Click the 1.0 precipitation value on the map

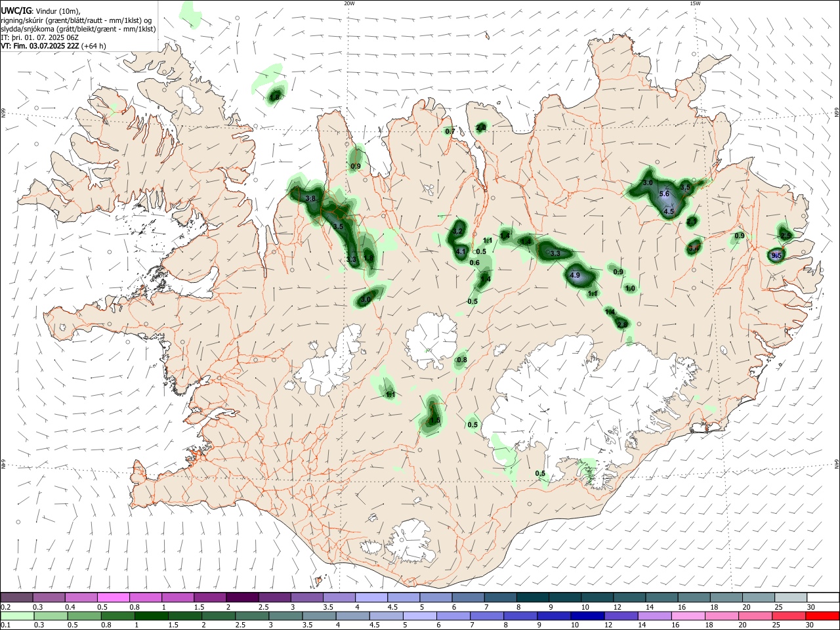tap(630, 288)
